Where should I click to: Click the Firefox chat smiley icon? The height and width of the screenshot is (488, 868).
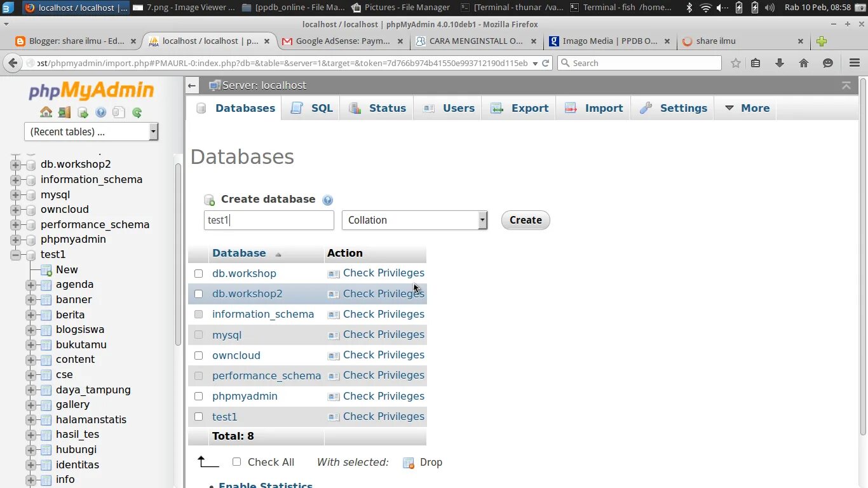(x=828, y=63)
